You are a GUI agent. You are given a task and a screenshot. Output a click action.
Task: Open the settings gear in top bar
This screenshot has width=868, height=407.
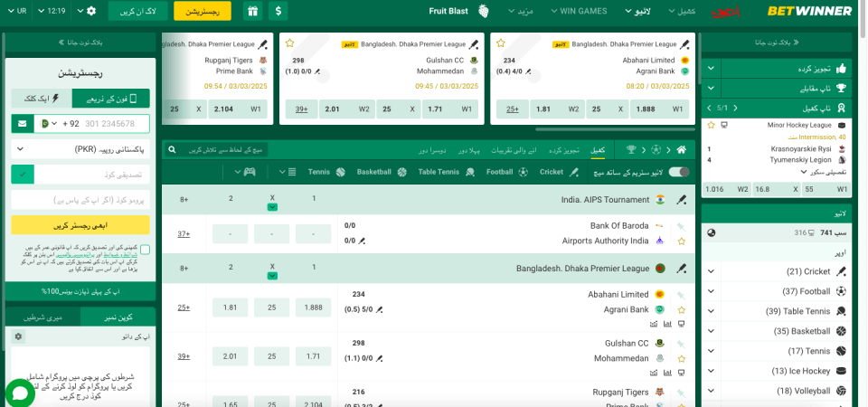tap(91, 11)
